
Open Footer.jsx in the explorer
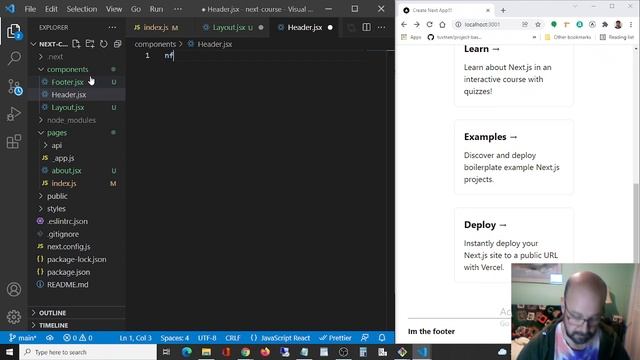pos(67,82)
